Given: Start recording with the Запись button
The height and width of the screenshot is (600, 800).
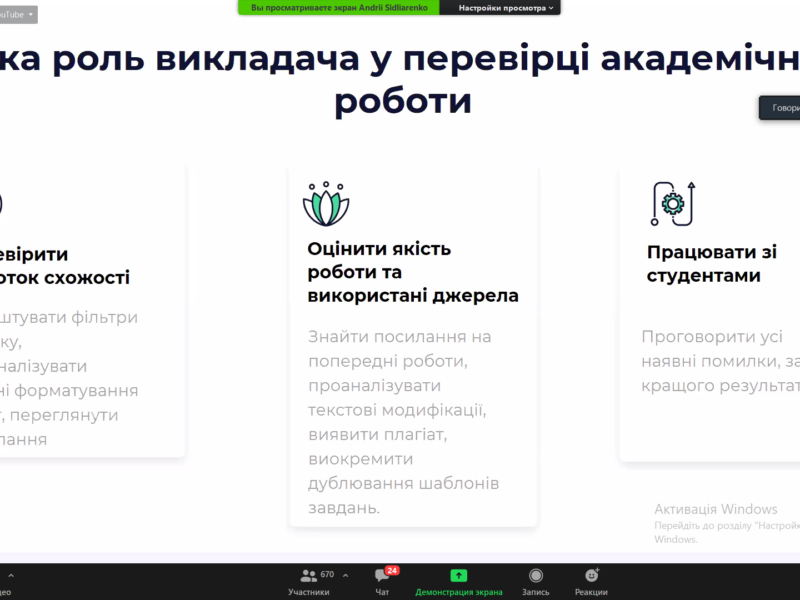Looking at the screenshot, I should (x=536, y=581).
